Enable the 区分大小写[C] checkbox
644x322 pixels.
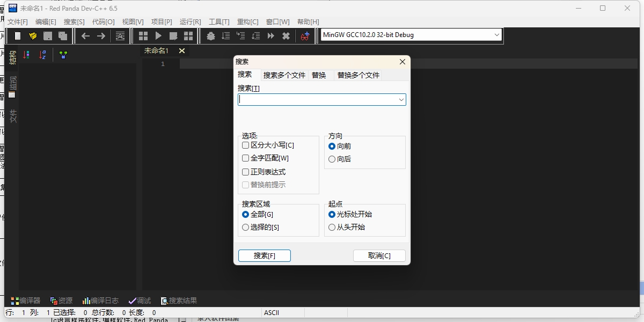[245, 145]
